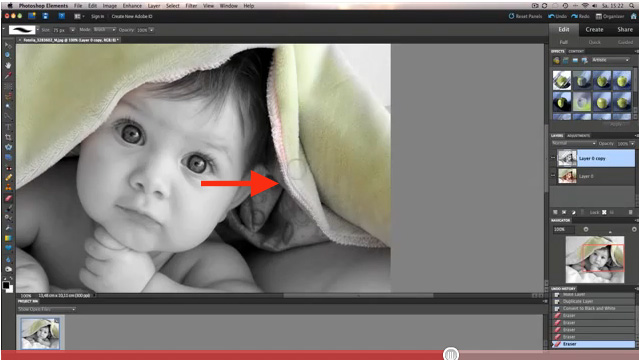The image size is (639, 360).
Task: Click the Navigator zoom percentage field
Action: pos(563,230)
